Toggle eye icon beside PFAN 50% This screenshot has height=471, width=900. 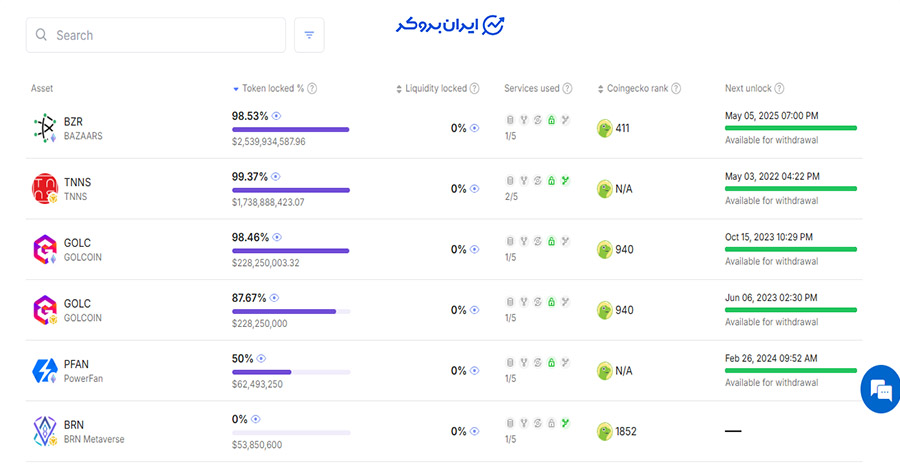click(262, 358)
